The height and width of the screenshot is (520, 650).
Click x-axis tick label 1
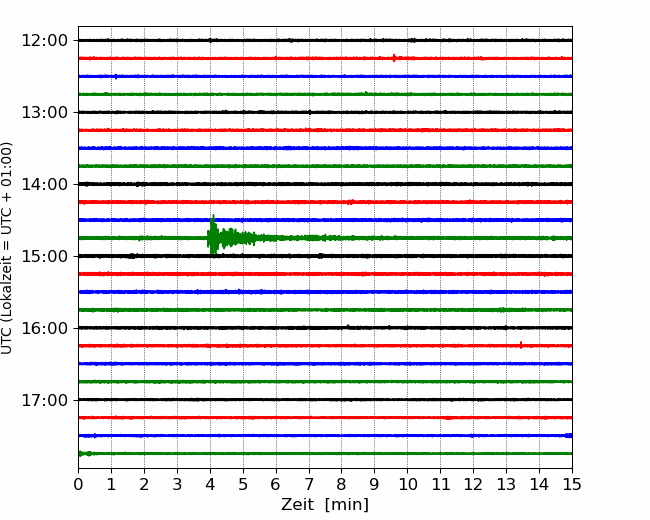click(x=111, y=484)
